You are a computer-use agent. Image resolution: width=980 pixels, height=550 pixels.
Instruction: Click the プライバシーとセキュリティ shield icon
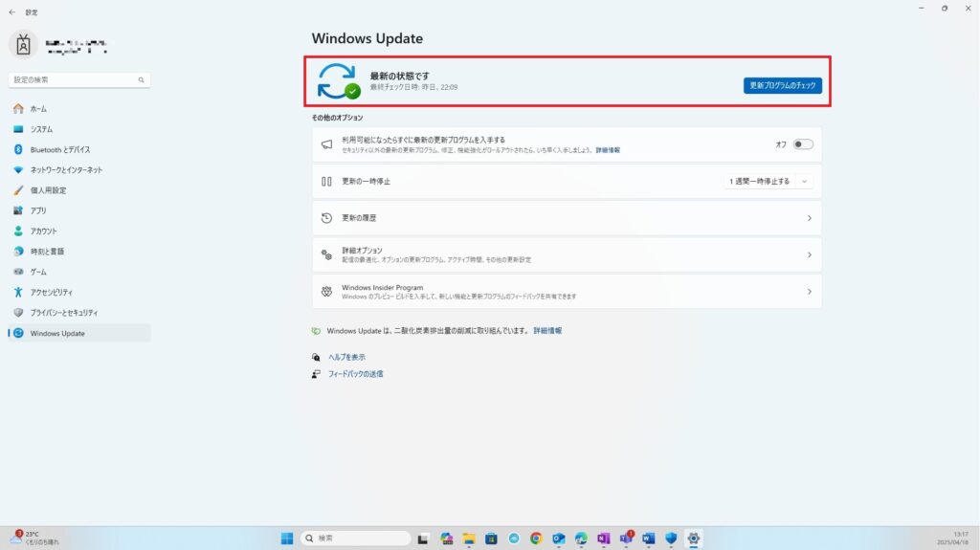18,313
